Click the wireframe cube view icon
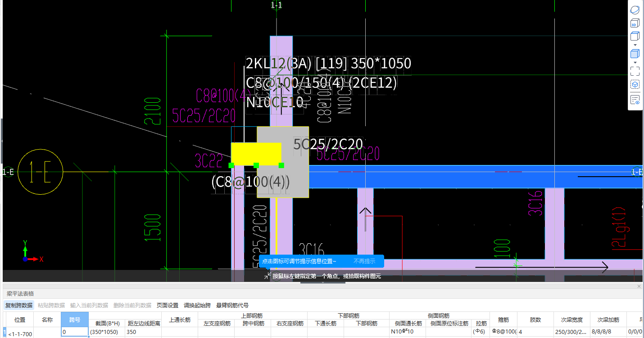644x338 pixels. [635, 36]
